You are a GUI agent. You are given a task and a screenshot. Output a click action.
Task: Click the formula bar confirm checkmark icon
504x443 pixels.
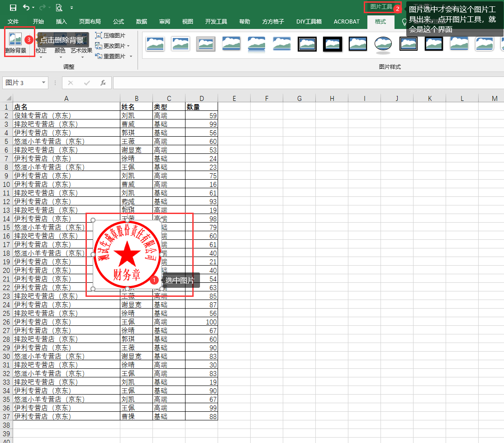tap(87, 83)
